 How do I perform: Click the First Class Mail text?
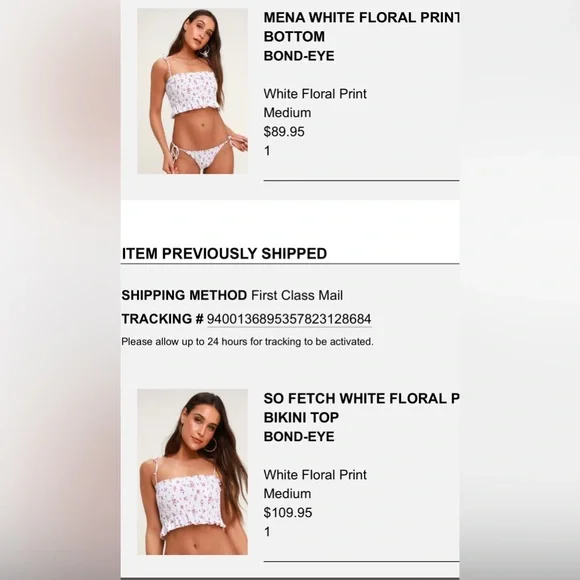coord(297,295)
